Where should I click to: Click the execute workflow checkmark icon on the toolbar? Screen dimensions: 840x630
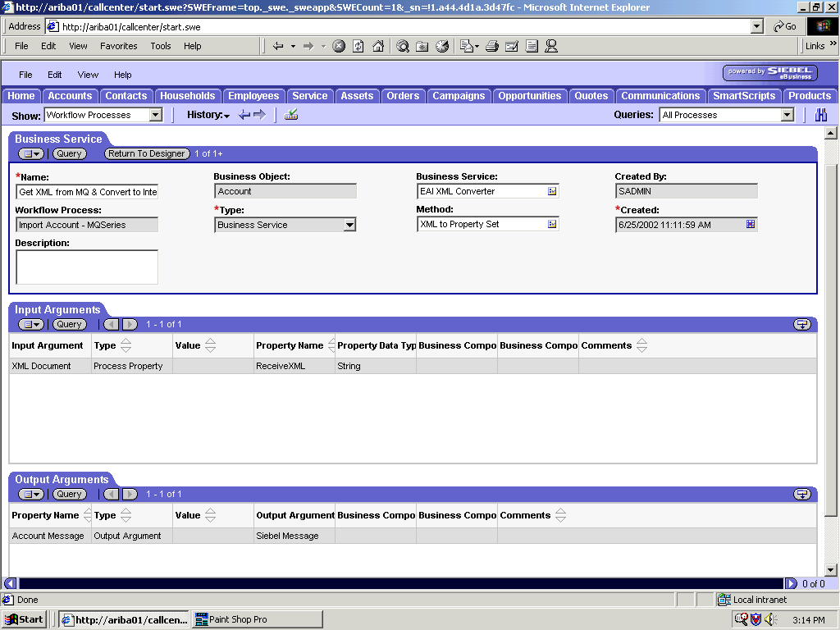tap(290, 115)
